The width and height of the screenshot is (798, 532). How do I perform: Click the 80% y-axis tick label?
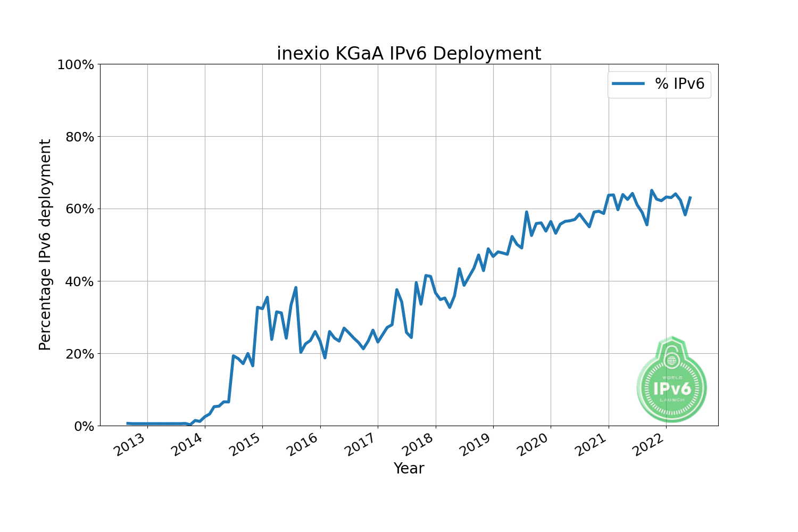click(x=79, y=137)
